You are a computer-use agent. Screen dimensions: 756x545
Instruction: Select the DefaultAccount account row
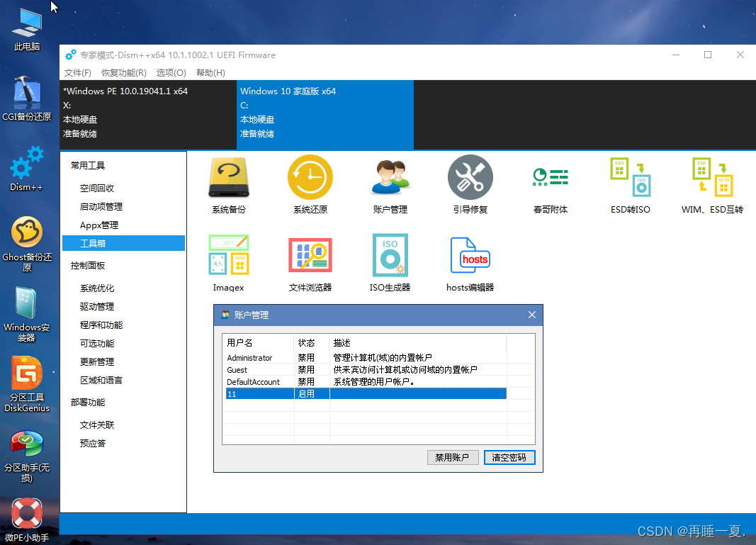pos(366,381)
